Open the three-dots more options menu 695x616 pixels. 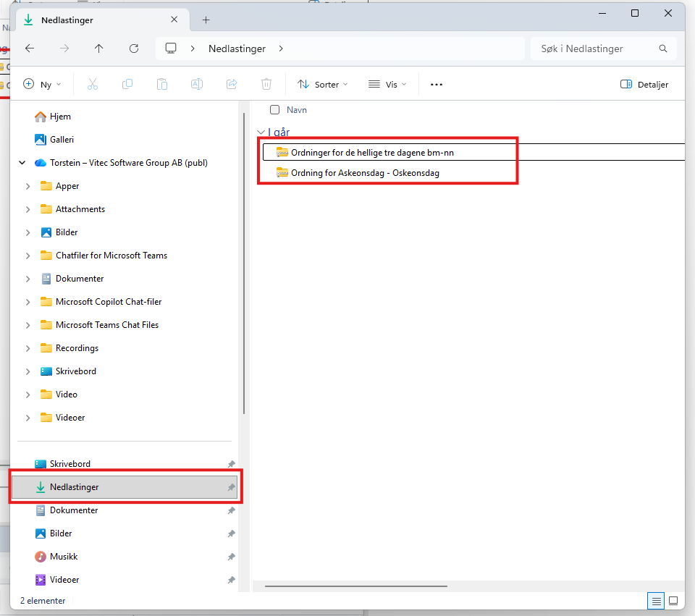[436, 84]
